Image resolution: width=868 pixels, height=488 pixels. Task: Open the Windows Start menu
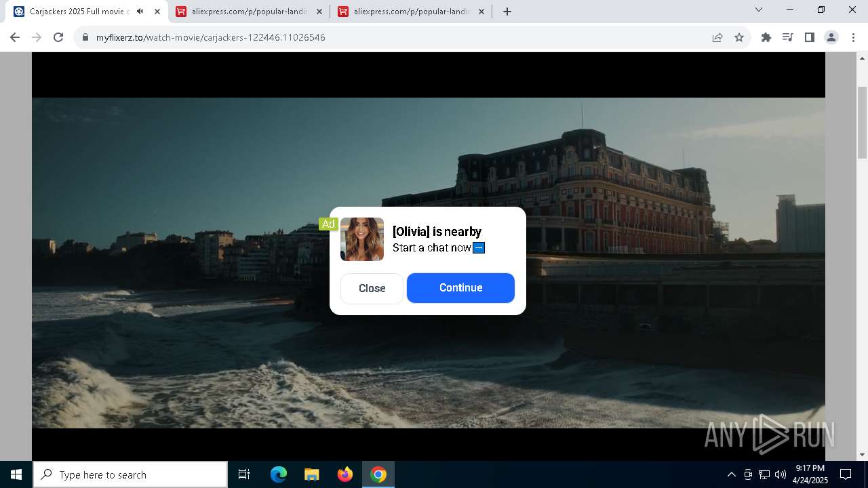(16, 474)
